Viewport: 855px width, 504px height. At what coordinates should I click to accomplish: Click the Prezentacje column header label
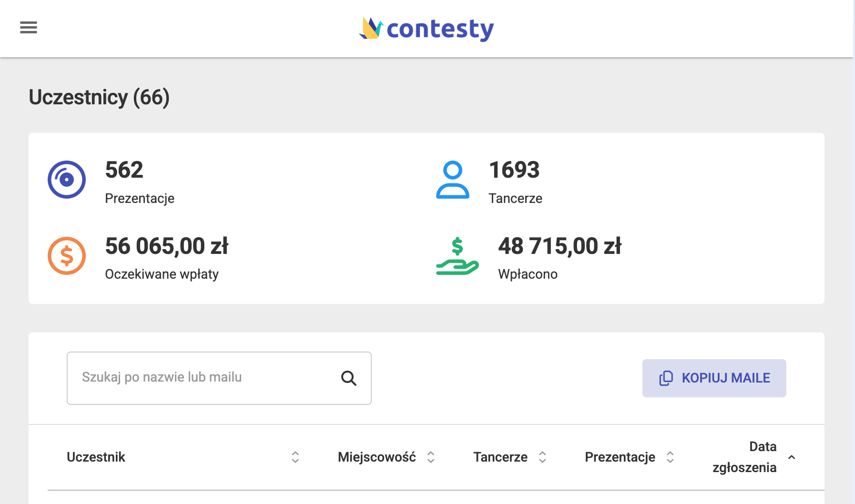pyautogui.click(x=620, y=457)
